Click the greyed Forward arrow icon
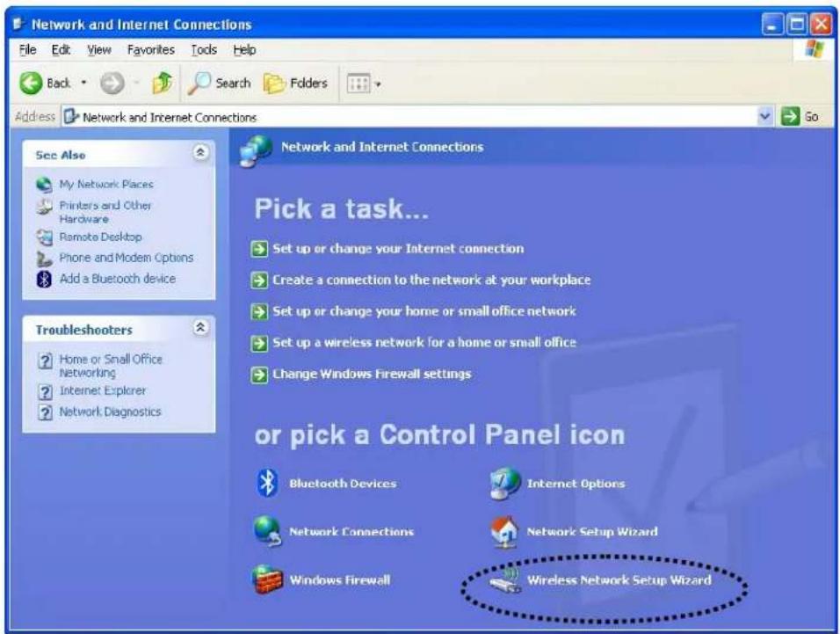840x634 pixels. pyautogui.click(x=112, y=83)
